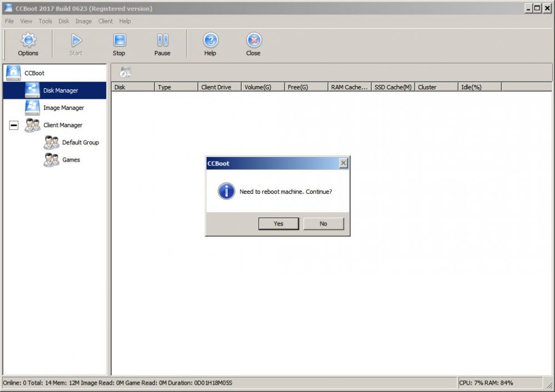Click the Games group people icon
Viewport: 555px width, 392px height.
(51, 159)
